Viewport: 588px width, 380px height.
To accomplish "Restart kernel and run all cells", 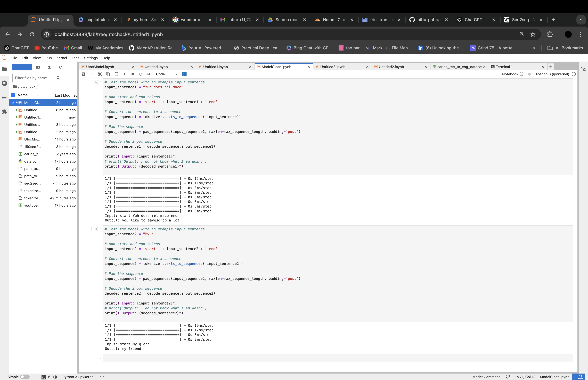I will click(149, 74).
